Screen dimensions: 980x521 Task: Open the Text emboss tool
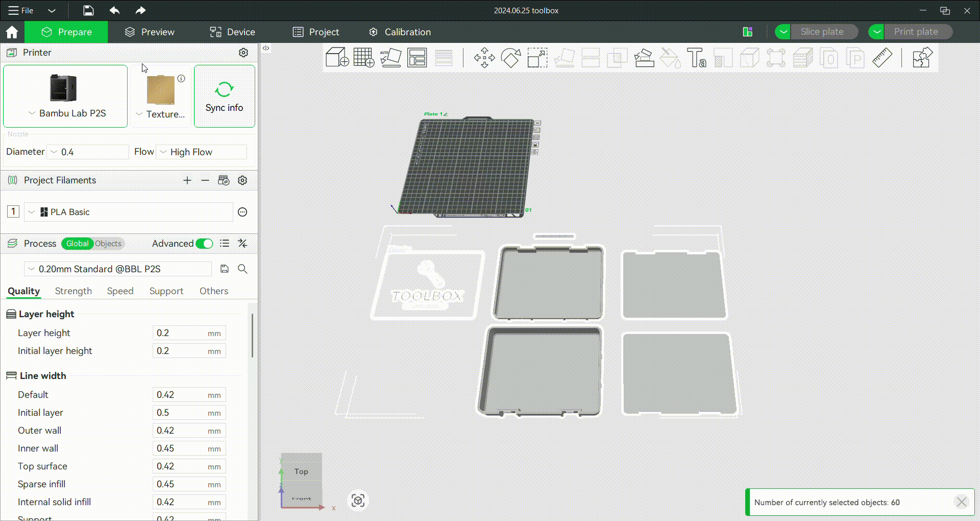click(x=696, y=58)
